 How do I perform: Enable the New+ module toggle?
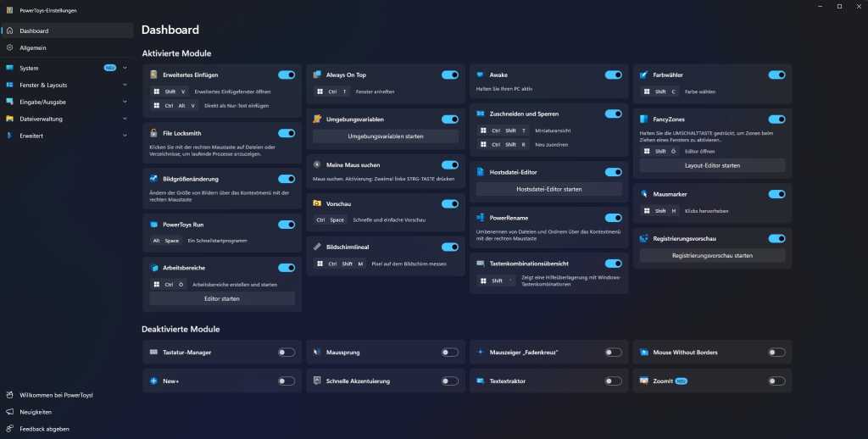(287, 381)
